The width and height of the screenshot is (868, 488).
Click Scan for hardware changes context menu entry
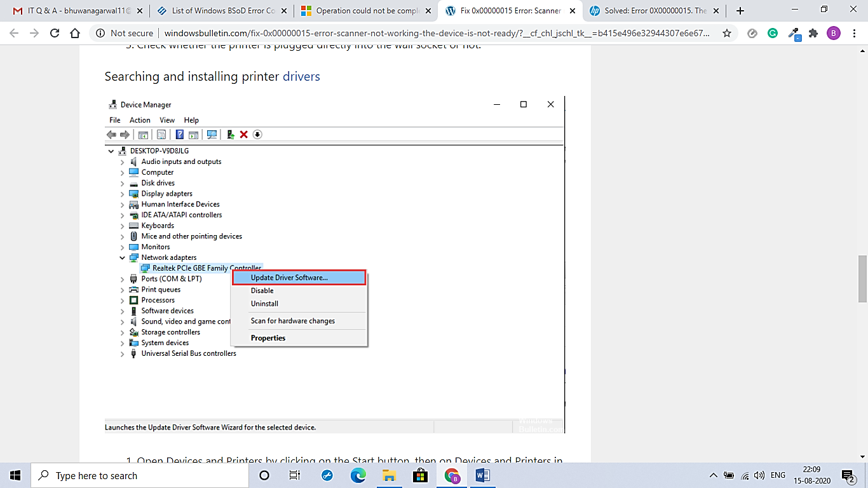click(x=292, y=320)
